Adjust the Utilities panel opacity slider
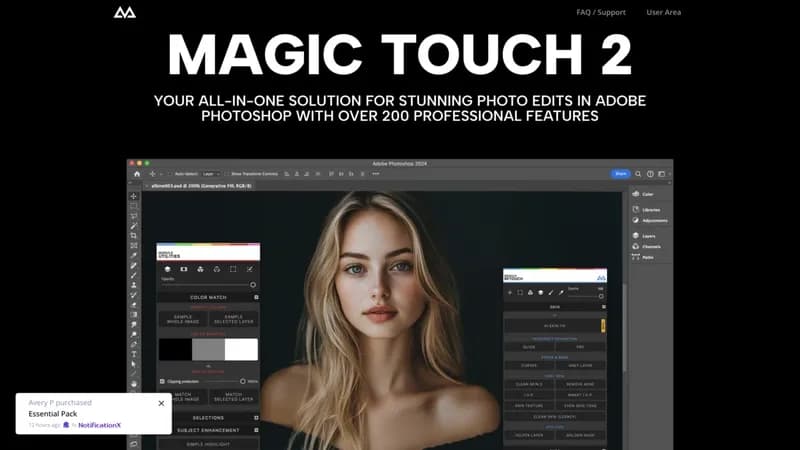The height and width of the screenshot is (450, 800). (x=253, y=285)
